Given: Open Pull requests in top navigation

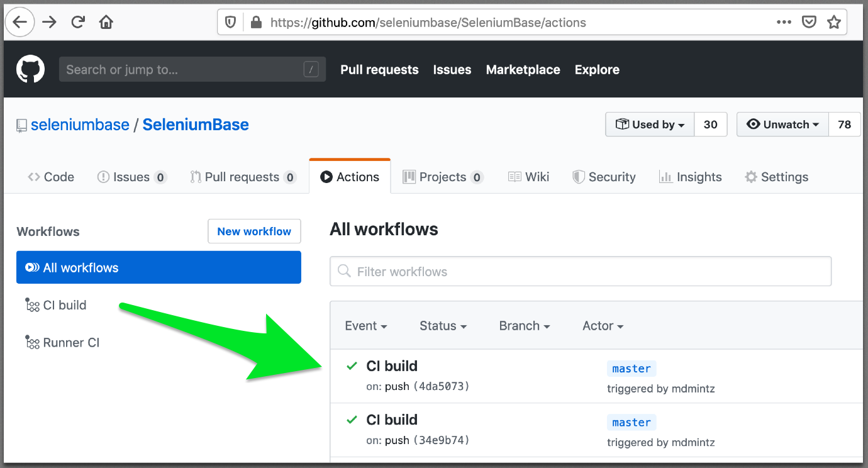Looking at the screenshot, I should click(379, 70).
